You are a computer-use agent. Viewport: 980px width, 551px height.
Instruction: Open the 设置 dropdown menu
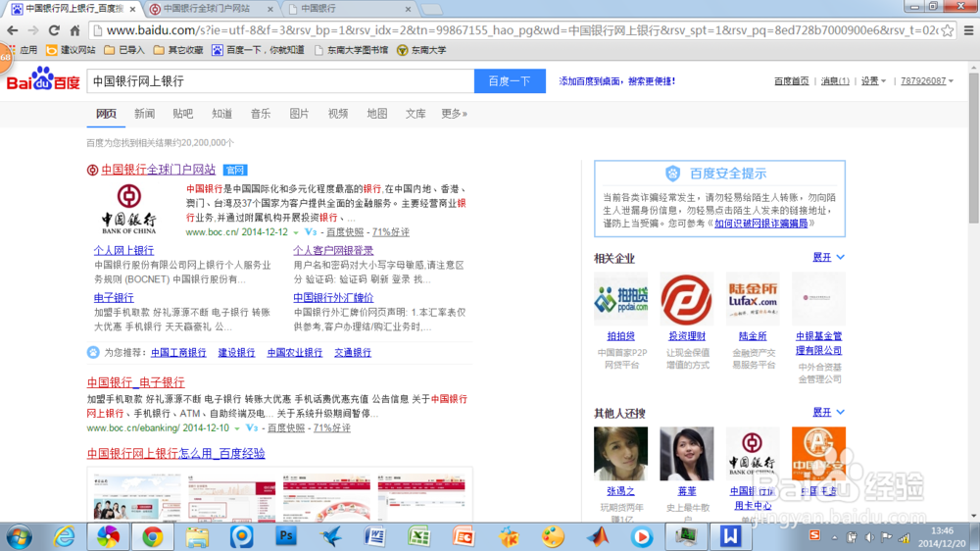(873, 80)
